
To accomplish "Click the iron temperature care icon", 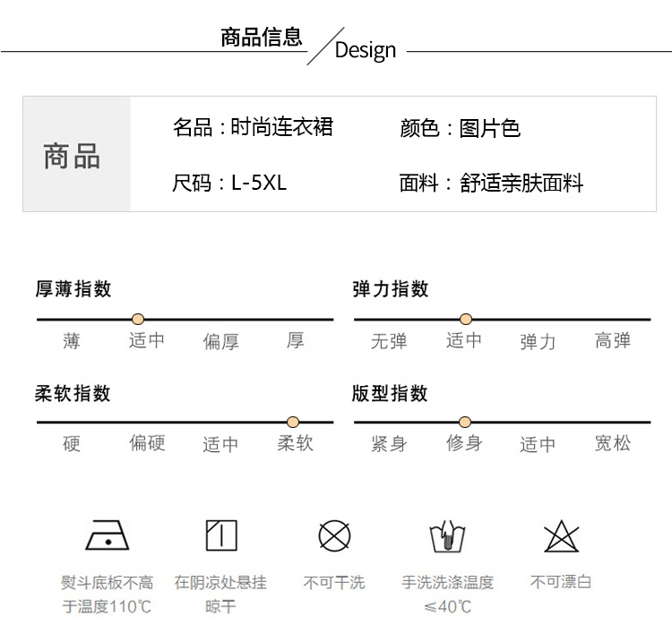I will tap(108, 536).
